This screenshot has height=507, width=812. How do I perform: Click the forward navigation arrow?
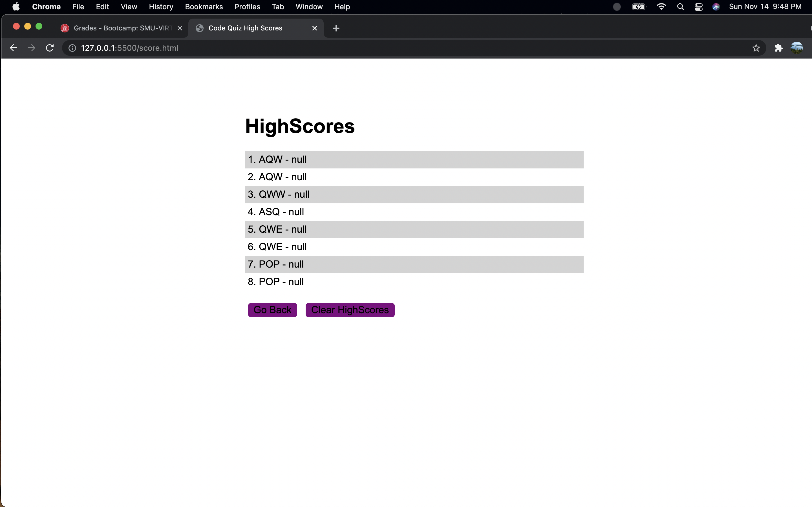pos(31,48)
